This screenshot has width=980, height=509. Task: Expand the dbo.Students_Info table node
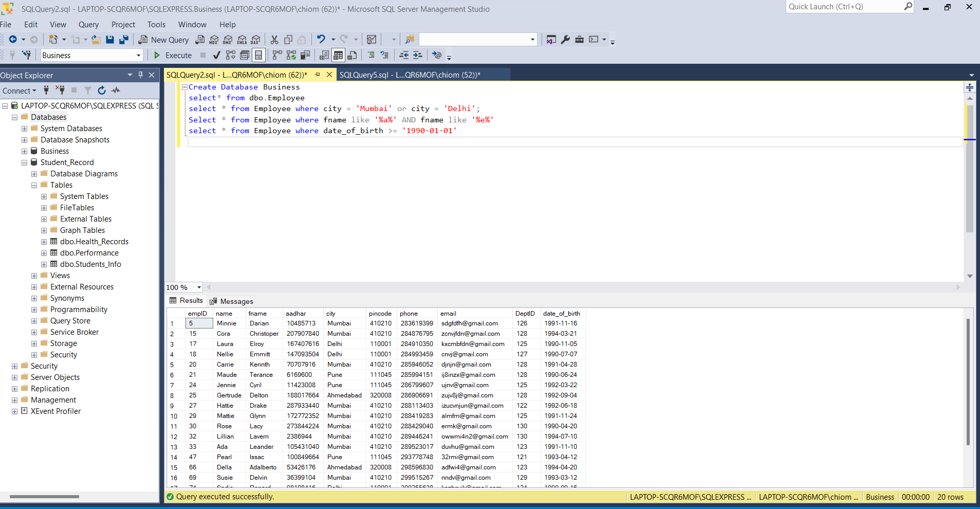44,264
